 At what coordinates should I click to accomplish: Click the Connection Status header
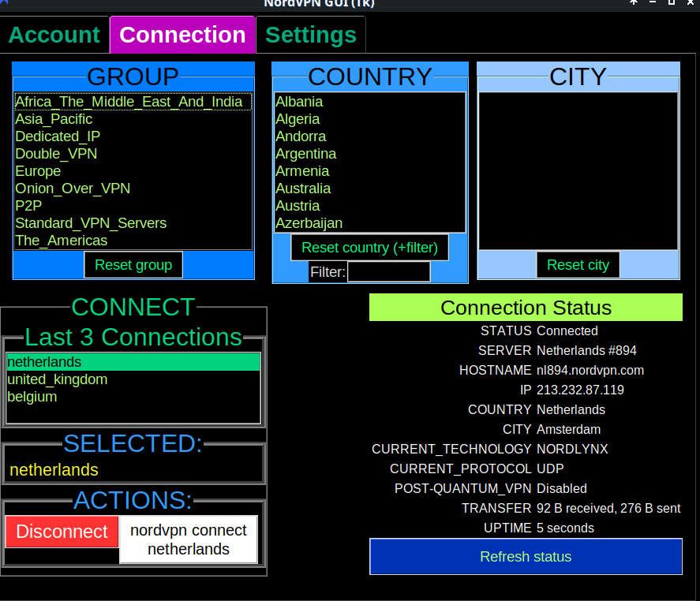[x=526, y=308]
